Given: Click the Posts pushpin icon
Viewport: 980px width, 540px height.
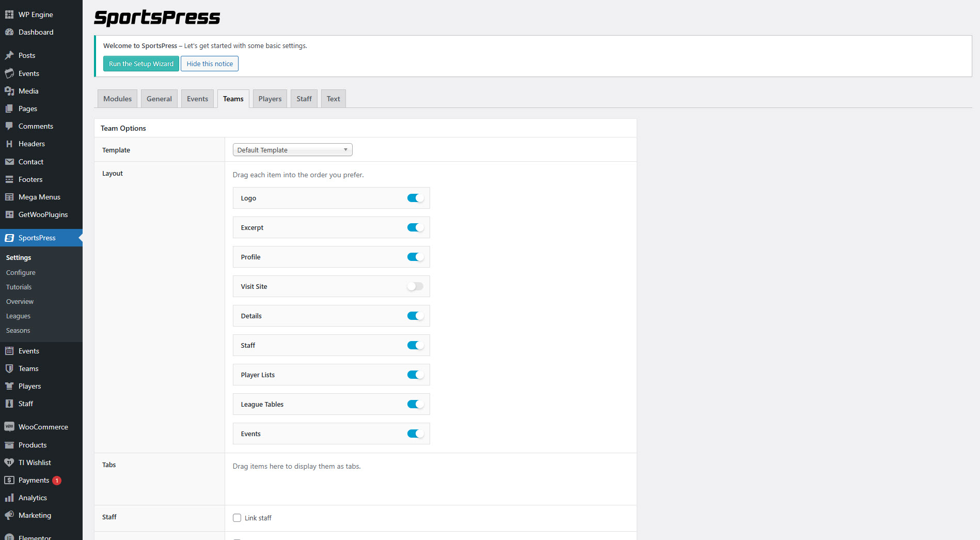Looking at the screenshot, I should click(9, 55).
